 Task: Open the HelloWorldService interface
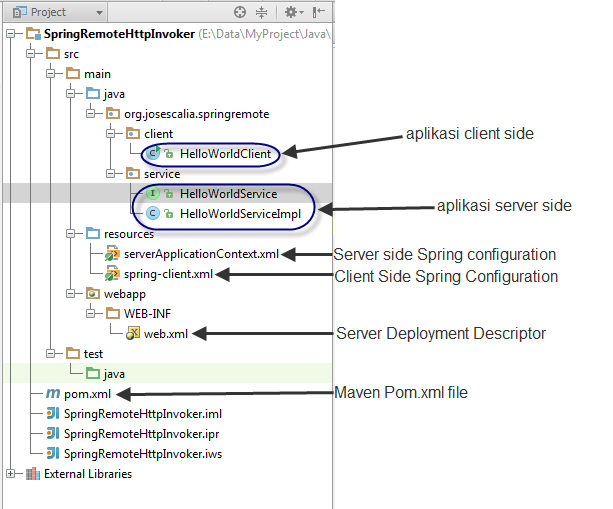click(228, 194)
